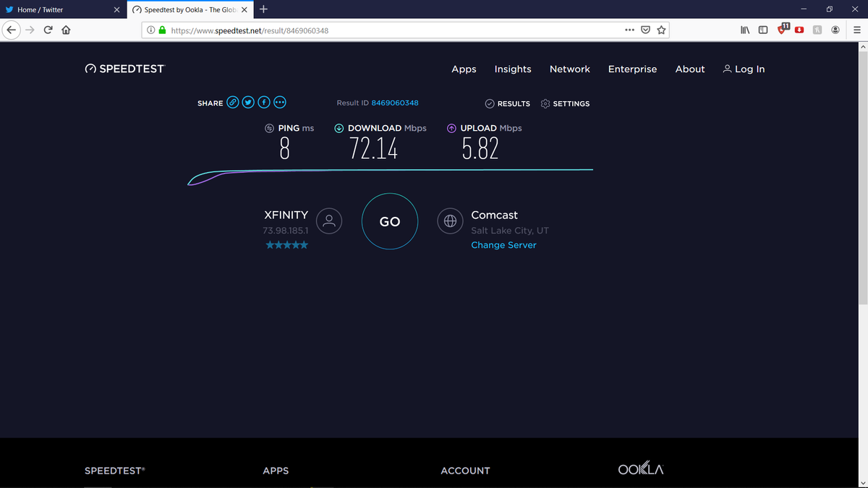Image resolution: width=868 pixels, height=488 pixels.
Task: Open the Firefox hamburger menu
Action: coord(856,30)
